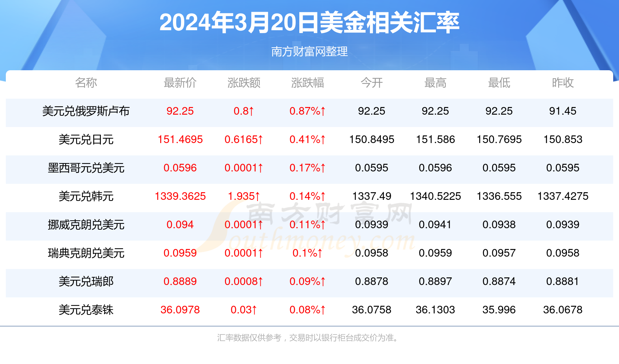Click the previous close 1337.4275
This screenshot has width=619, height=364.
tap(563, 196)
